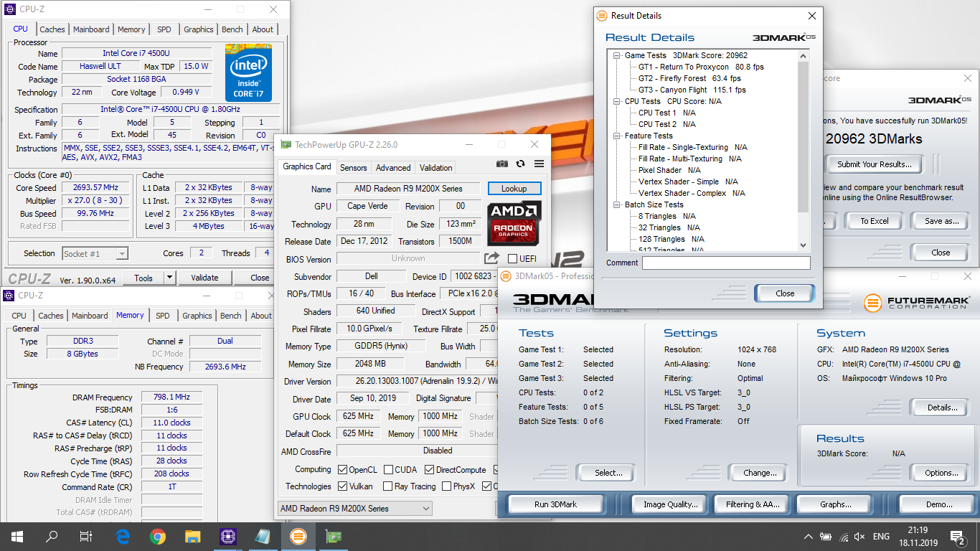Click top CPU-Z window title icon
This screenshot has width=980, height=551.
click(9, 9)
